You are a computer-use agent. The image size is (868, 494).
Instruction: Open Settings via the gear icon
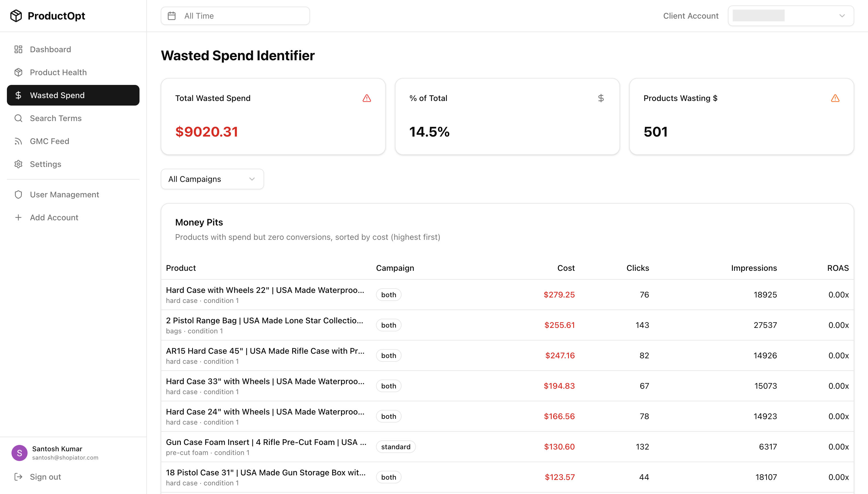click(18, 164)
